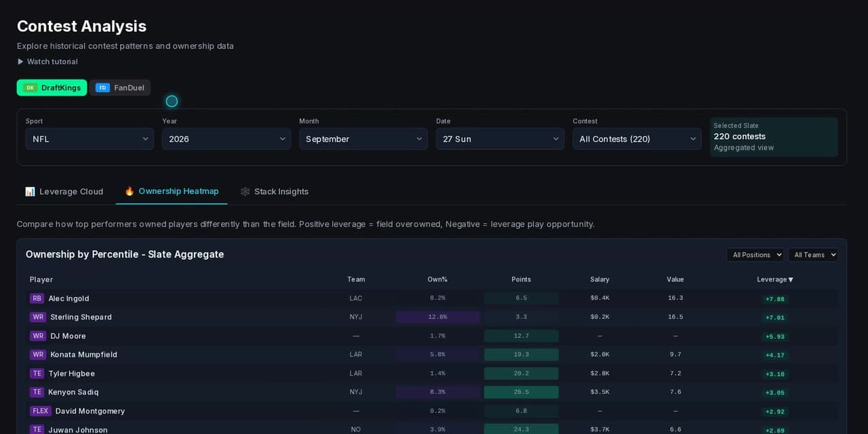Click the $3.5K salary cell
The height and width of the screenshot is (434, 868).
(599, 392)
